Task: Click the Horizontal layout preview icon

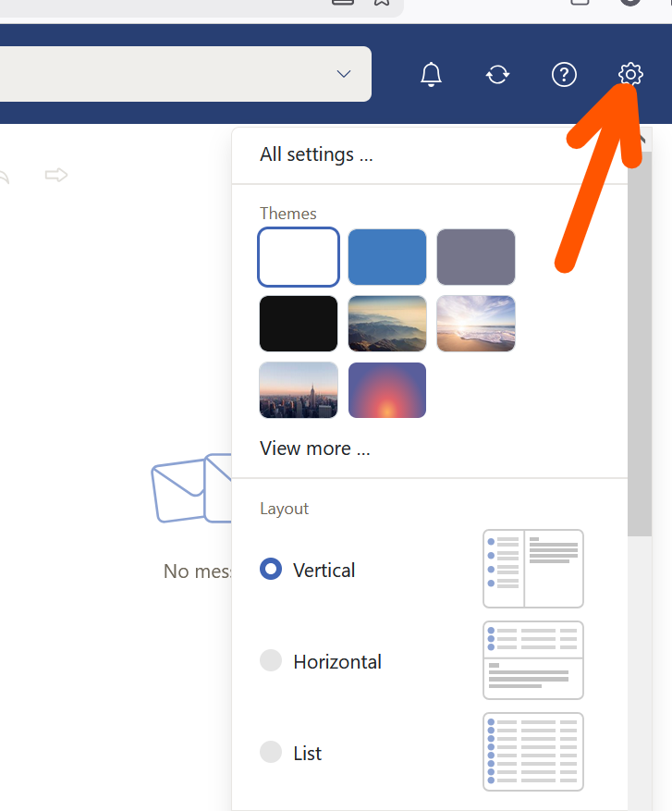Action: click(532, 660)
